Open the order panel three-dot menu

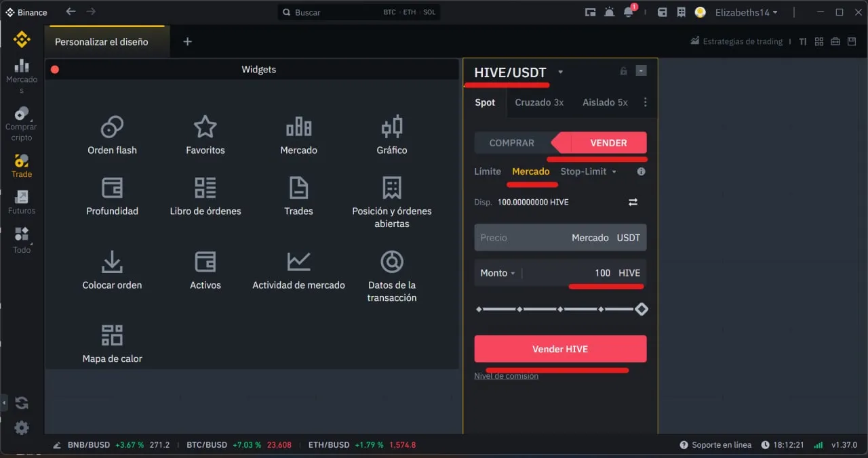pos(645,102)
